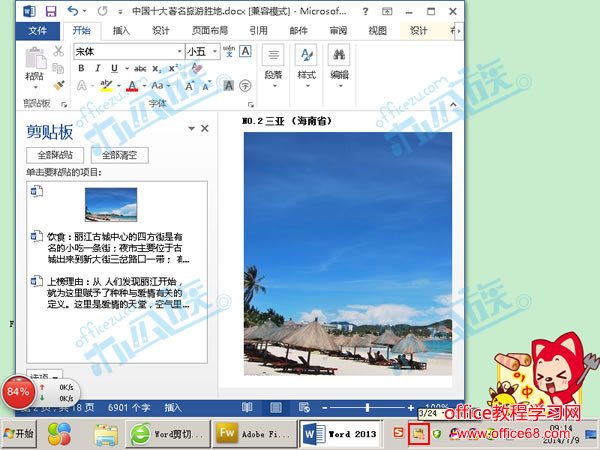
Task: Switch to the 视图 tab
Action: click(378, 31)
